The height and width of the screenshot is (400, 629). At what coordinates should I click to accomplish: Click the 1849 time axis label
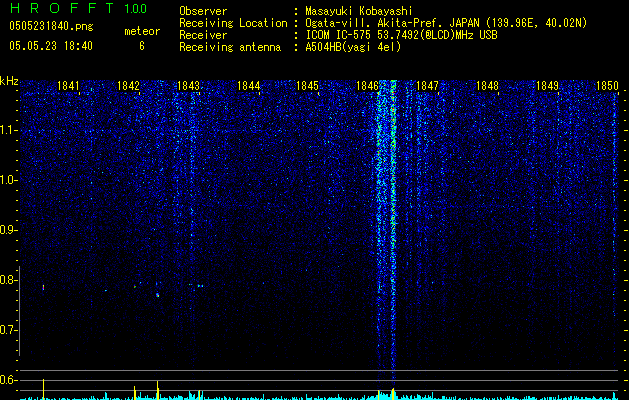(548, 86)
